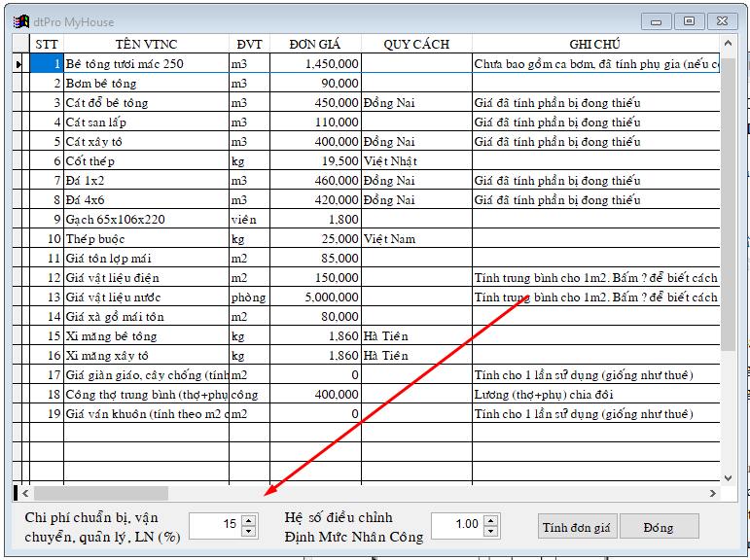Viewport: 750px width, 560px height.
Task: Focus the cost percentage field showing 15
Action: (x=216, y=525)
